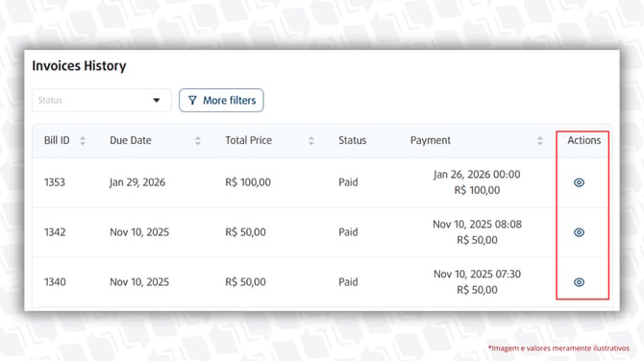Select bill number 1353

[x=55, y=182]
